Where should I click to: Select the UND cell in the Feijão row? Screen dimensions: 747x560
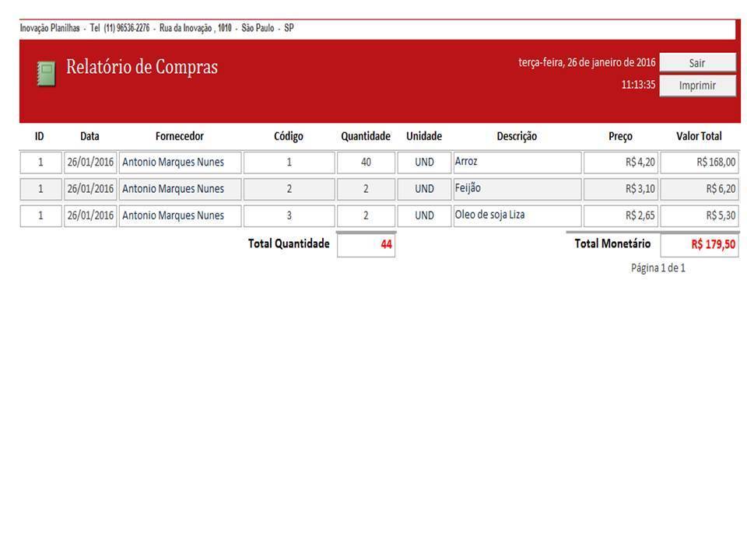point(425,189)
